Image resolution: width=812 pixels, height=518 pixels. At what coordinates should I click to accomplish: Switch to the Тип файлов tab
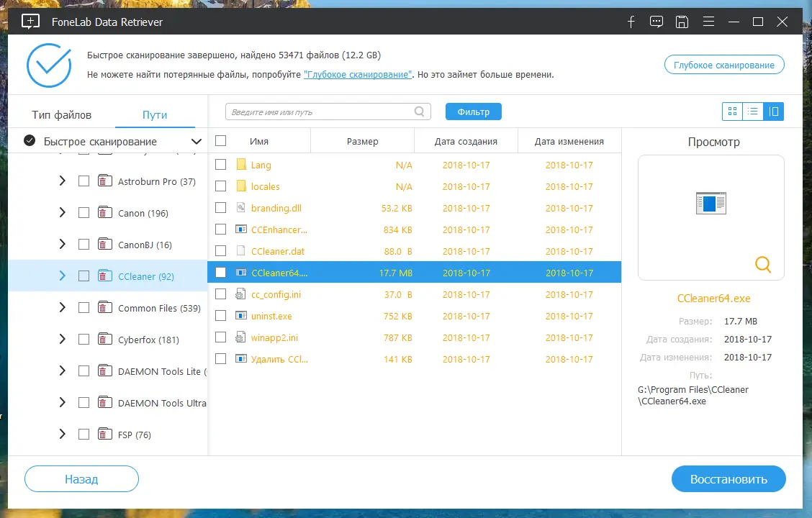[62, 115]
